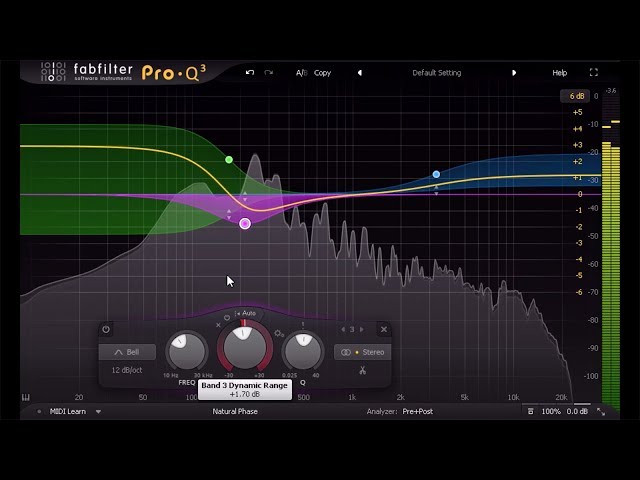The height and width of the screenshot is (480, 640).
Task: Delete band 3 with the X button
Action: pos(384,329)
